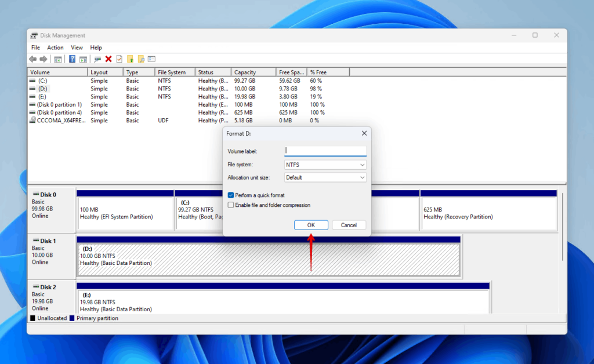Open Help using the blue question mark icon

point(71,59)
